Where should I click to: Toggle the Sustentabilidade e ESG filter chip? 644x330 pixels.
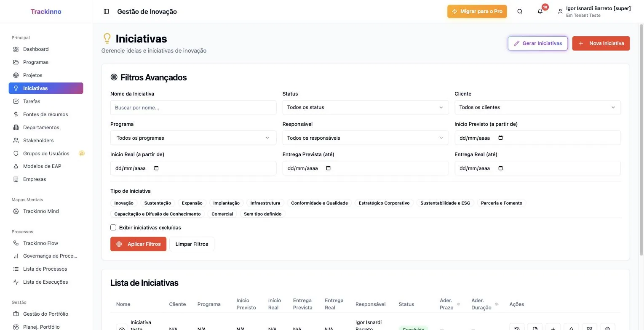point(445,203)
